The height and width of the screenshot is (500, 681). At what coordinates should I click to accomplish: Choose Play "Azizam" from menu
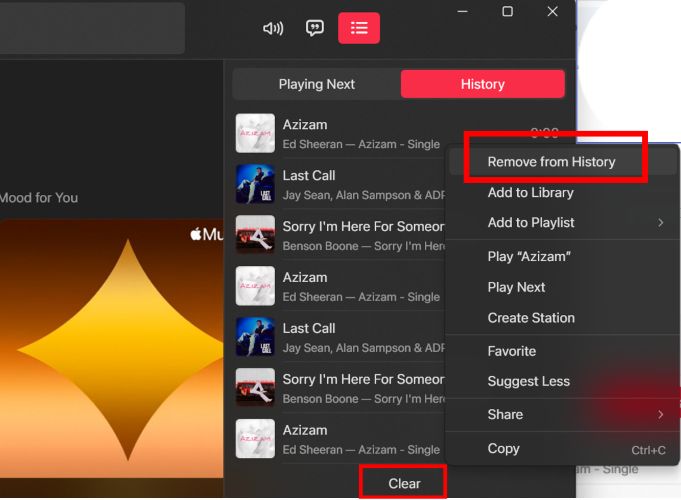click(x=529, y=256)
